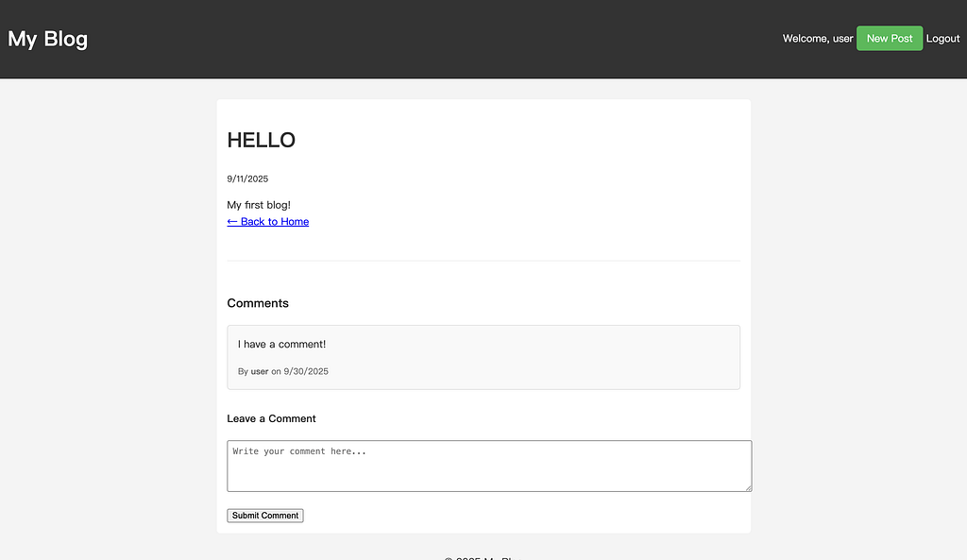Click the bold user author name
The image size is (967, 560).
[x=260, y=371]
